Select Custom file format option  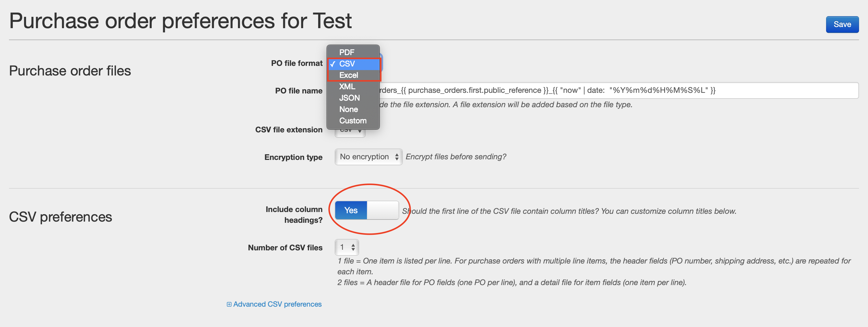pos(353,121)
